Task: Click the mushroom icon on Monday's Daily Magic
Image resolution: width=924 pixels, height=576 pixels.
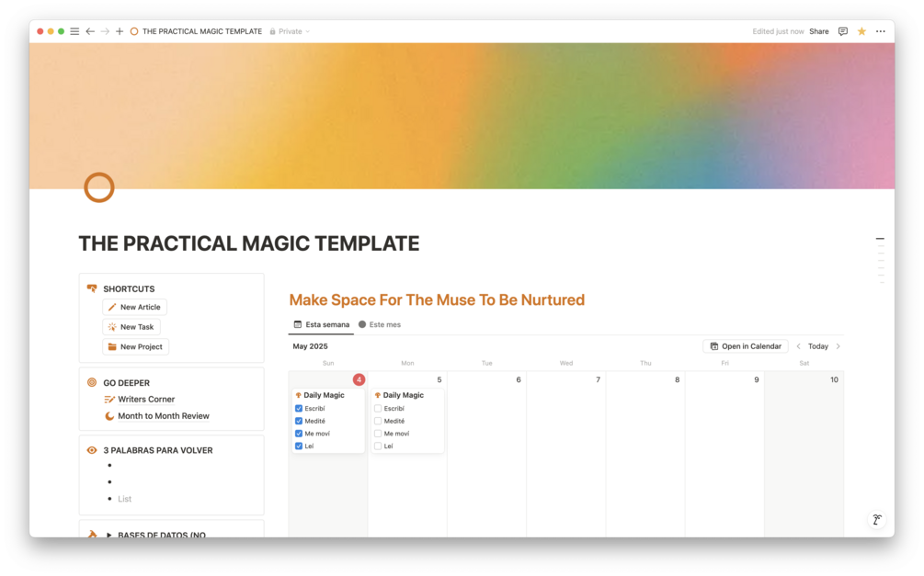Action: tap(378, 395)
